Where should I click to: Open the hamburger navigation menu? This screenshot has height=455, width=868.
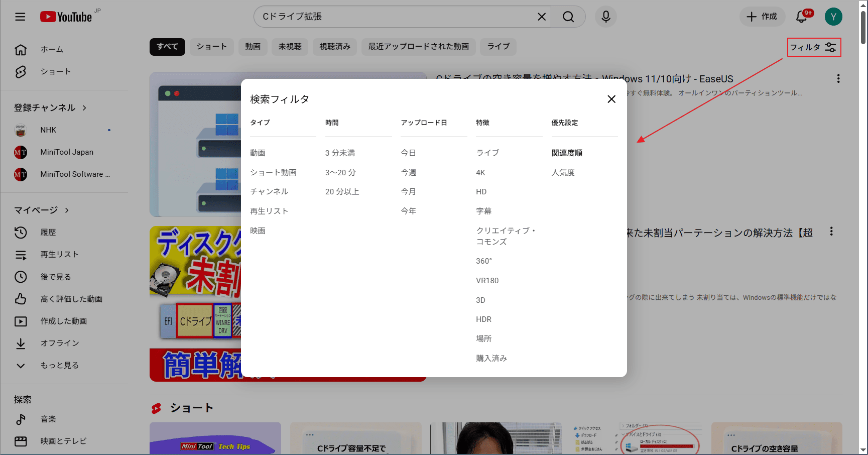[x=20, y=17]
